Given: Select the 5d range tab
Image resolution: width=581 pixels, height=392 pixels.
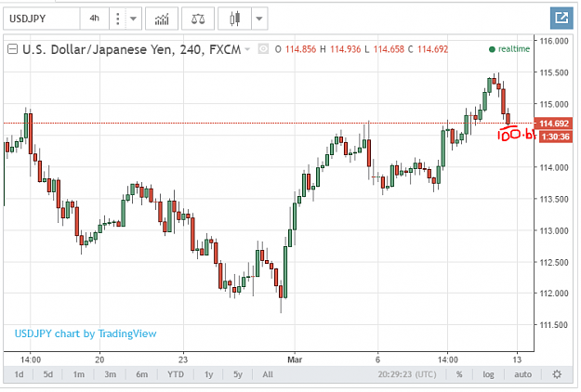Looking at the screenshot, I should (48, 374).
